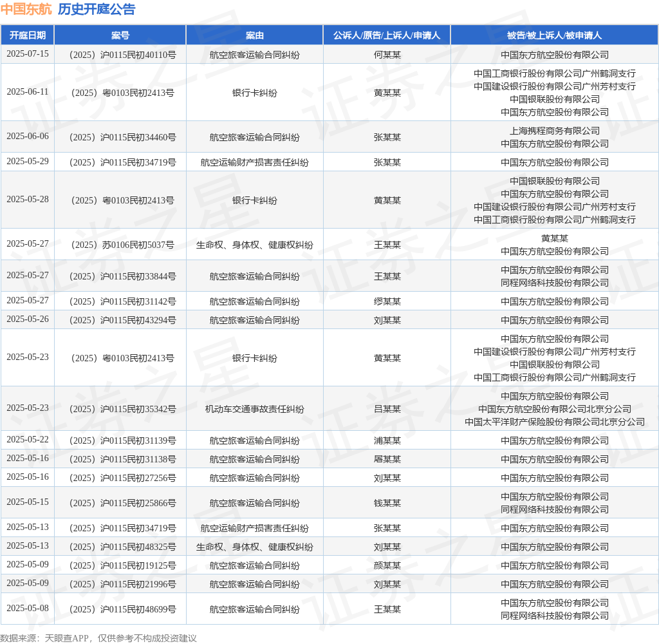Viewport: 659px width, 644px height.
Task: Click case number 苏0106民初5037号
Action: tap(123, 245)
